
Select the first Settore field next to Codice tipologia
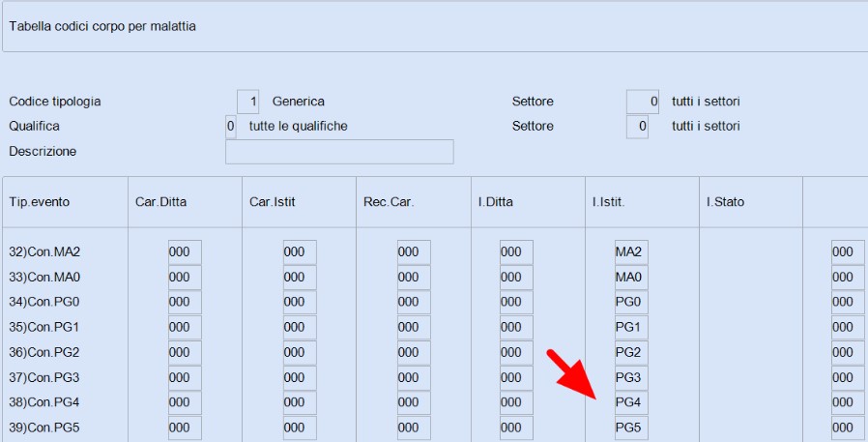tap(643, 102)
